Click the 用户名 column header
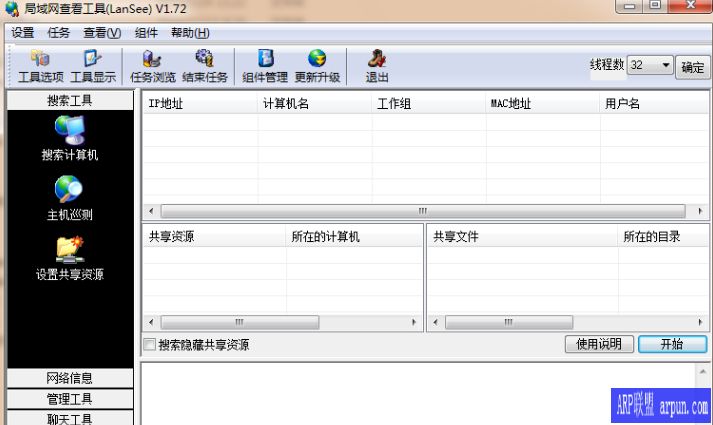 click(x=654, y=104)
